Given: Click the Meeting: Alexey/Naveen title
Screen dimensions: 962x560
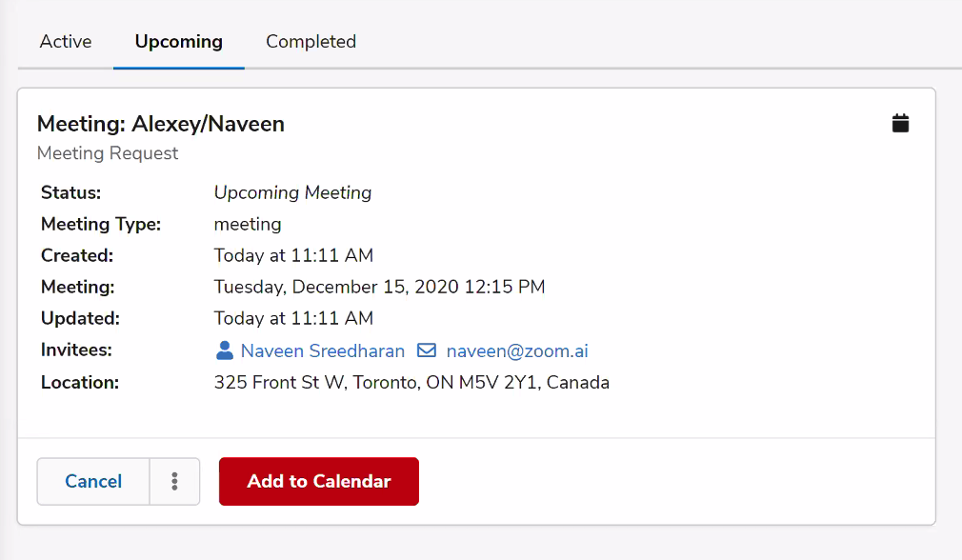Looking at the screenshot, I should coord(161,124).
